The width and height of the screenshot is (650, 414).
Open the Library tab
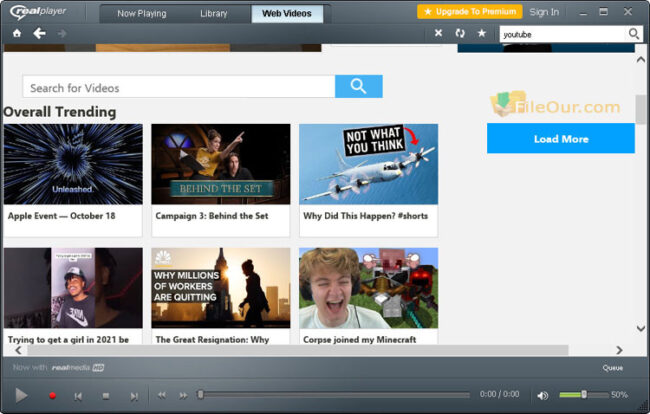pyautogui.click(x=213, y=14)
